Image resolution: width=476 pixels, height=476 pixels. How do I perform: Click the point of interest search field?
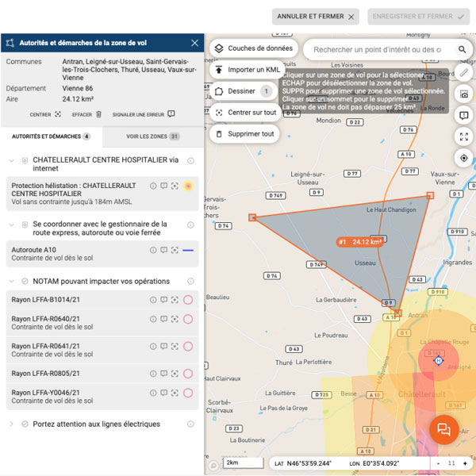pos(378,49)
